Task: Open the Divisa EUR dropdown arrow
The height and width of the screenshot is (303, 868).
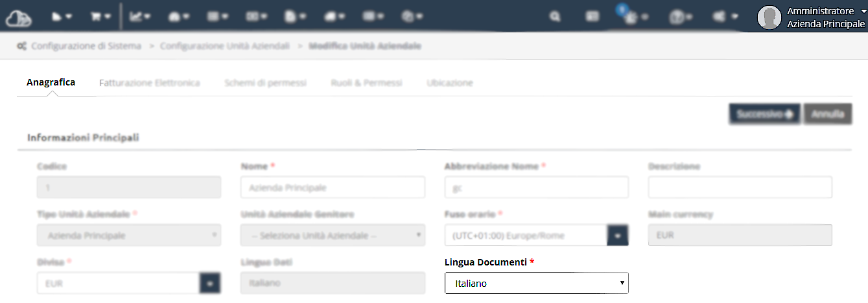Action: coord(210,283)
